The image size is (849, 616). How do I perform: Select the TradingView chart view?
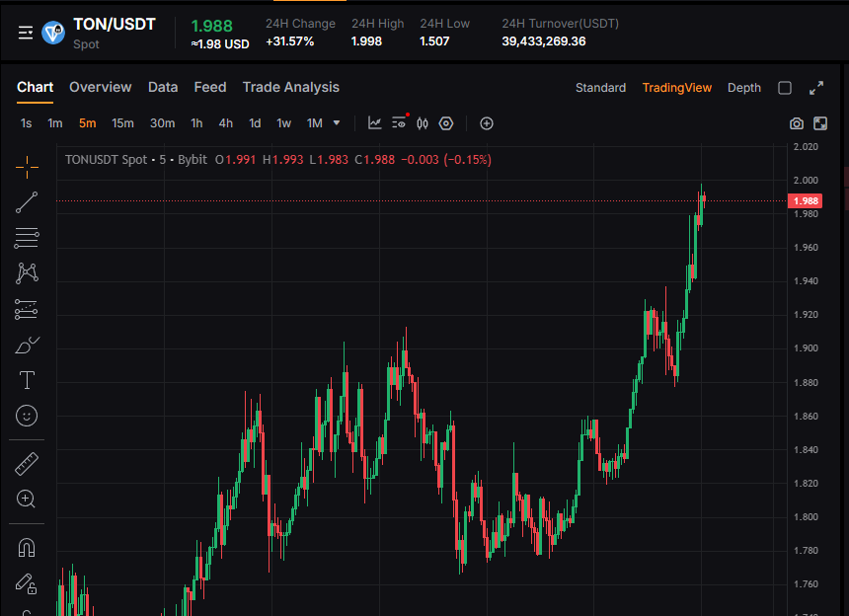coord(677,88)
